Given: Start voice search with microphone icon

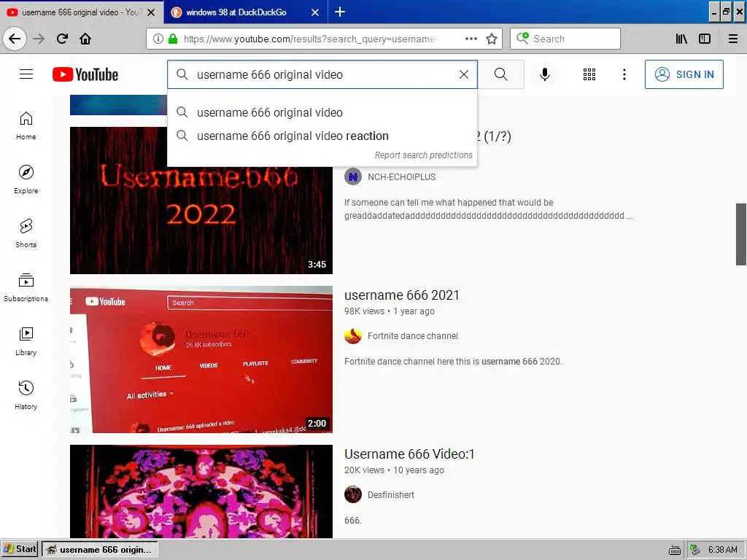Looking at the screenshot, I should pyautogui.click(x=544, y=74).
